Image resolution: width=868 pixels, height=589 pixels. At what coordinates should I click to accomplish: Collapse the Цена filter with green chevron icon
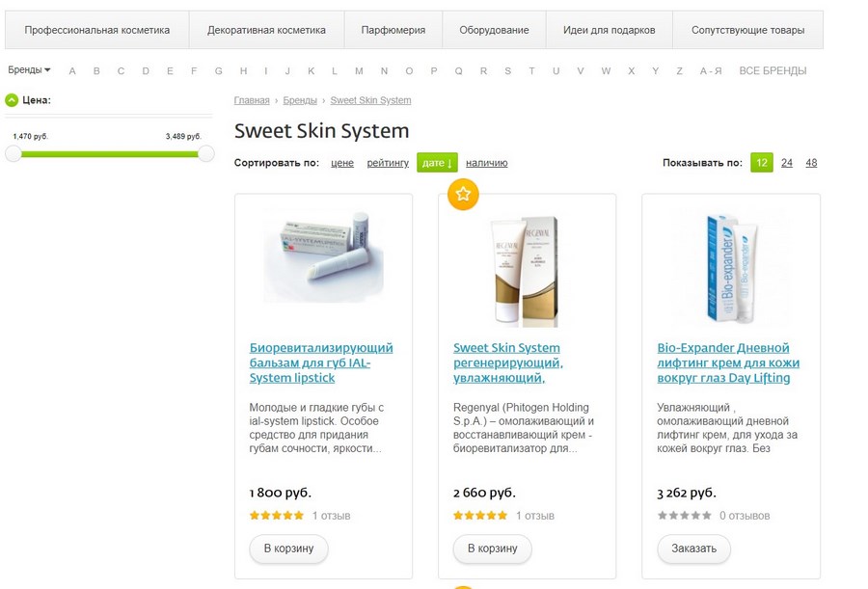click(x=12, y=100)
